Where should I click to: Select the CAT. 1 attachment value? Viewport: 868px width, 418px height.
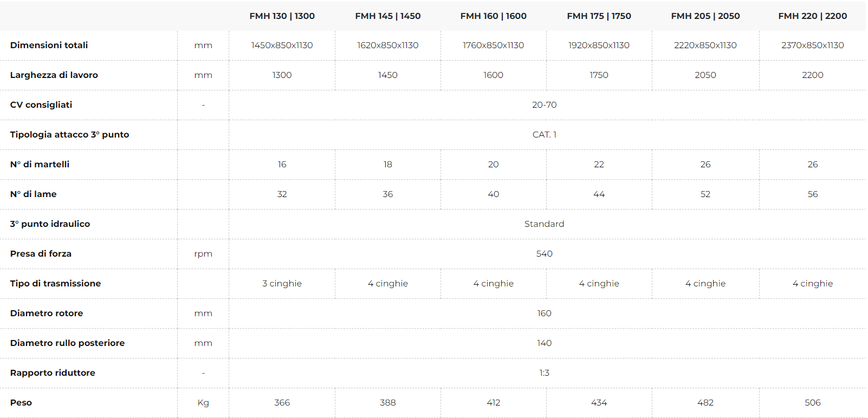pos(545,135)
